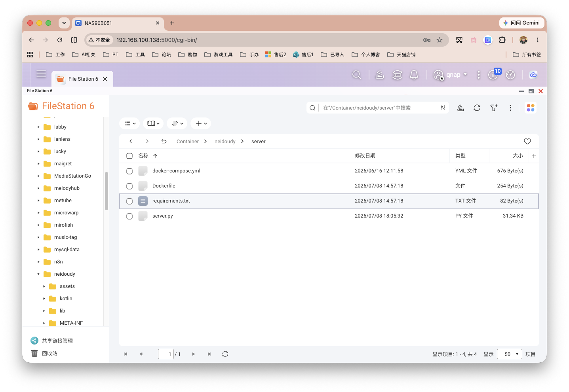Click the file search input field

click(379, 108)
